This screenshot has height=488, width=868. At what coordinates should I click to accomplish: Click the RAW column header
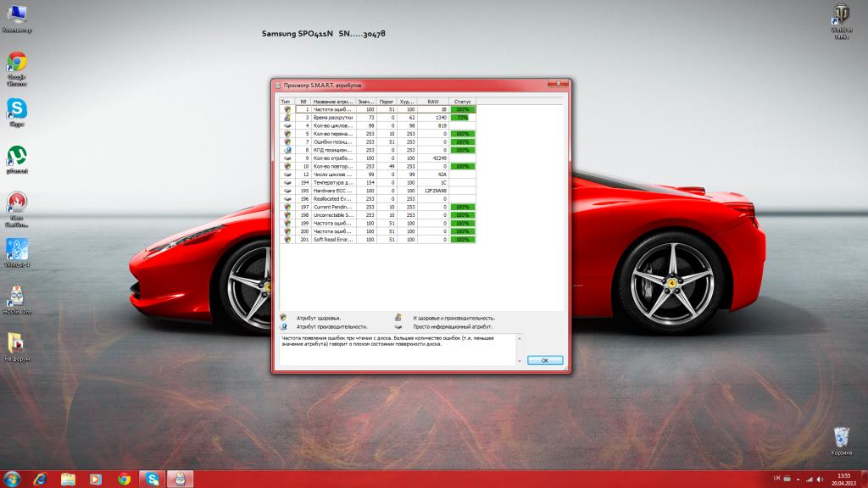click(431, 101)
